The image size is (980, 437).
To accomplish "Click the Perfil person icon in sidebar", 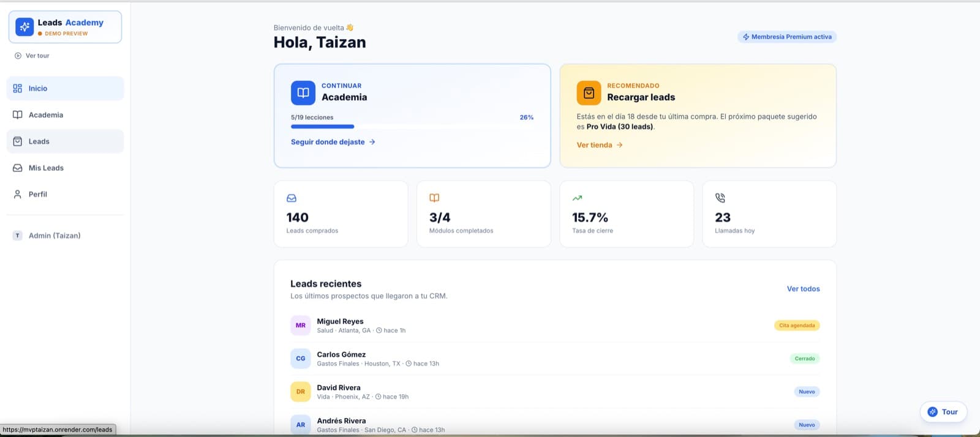I will pyautogui.click(x=18, y=195).
